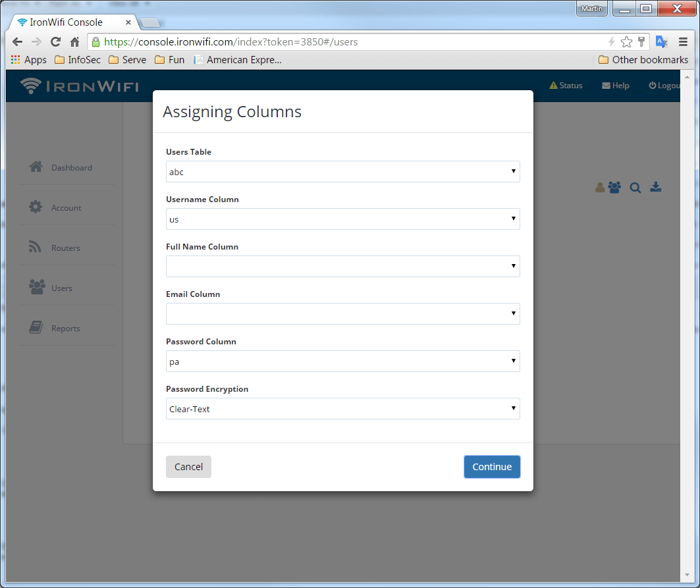The image size is (700, 588).
Task: Open the Apps grid shortcut
Action: (28, 60)
